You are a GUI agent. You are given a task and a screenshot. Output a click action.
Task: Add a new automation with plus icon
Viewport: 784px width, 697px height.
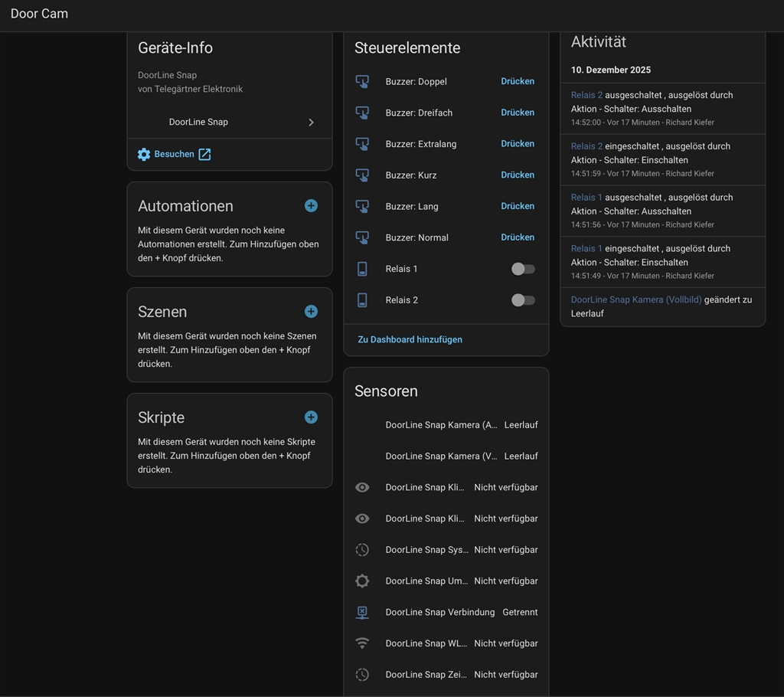311,206
